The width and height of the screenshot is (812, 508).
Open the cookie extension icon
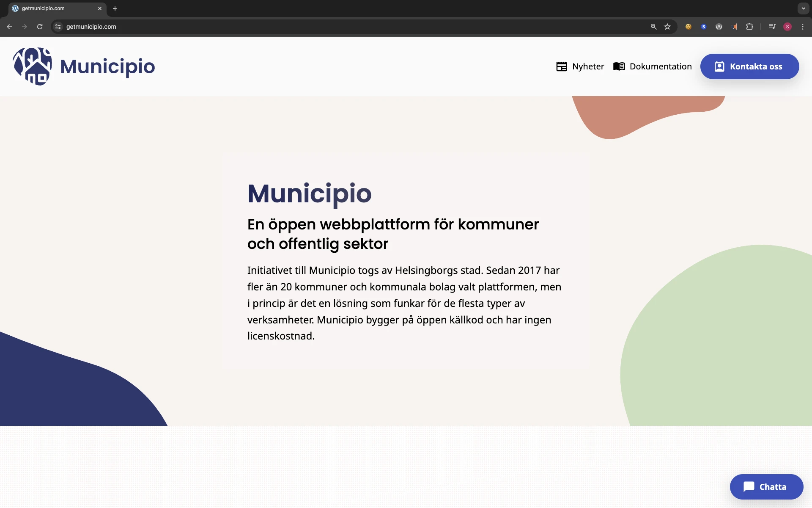click(689, 27)
